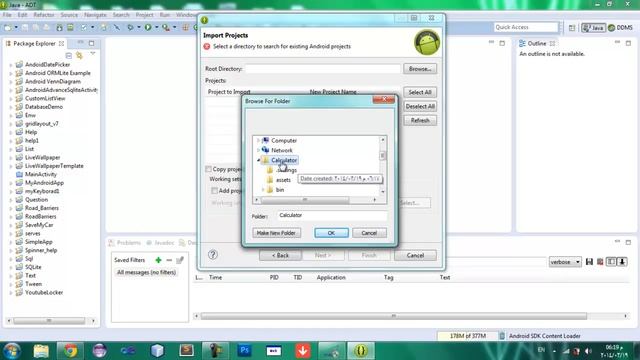Select the assets folder in tree
This screenshot has width=640, height=360.
283,180
